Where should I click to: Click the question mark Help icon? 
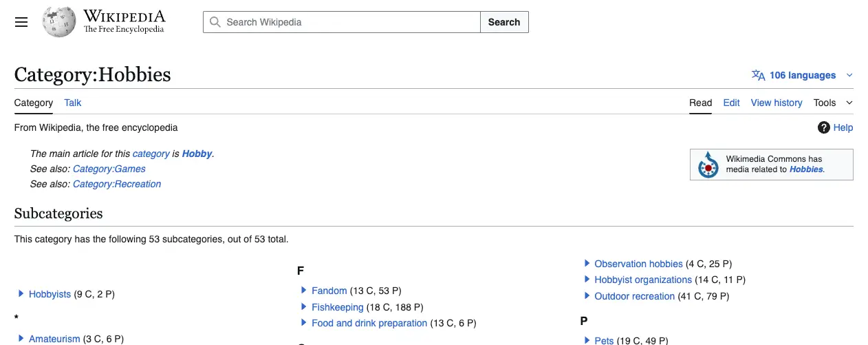[x=823, y=127]
